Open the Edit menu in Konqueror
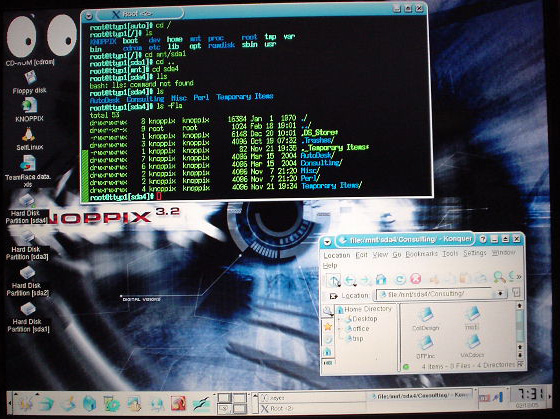560x419 pixels. click(361, 255)
